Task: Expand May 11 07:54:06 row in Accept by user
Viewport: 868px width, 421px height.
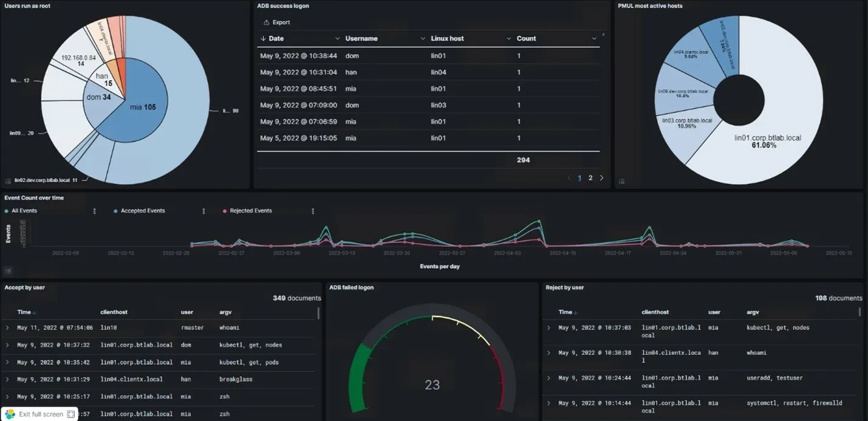Action: pos(7,327)
